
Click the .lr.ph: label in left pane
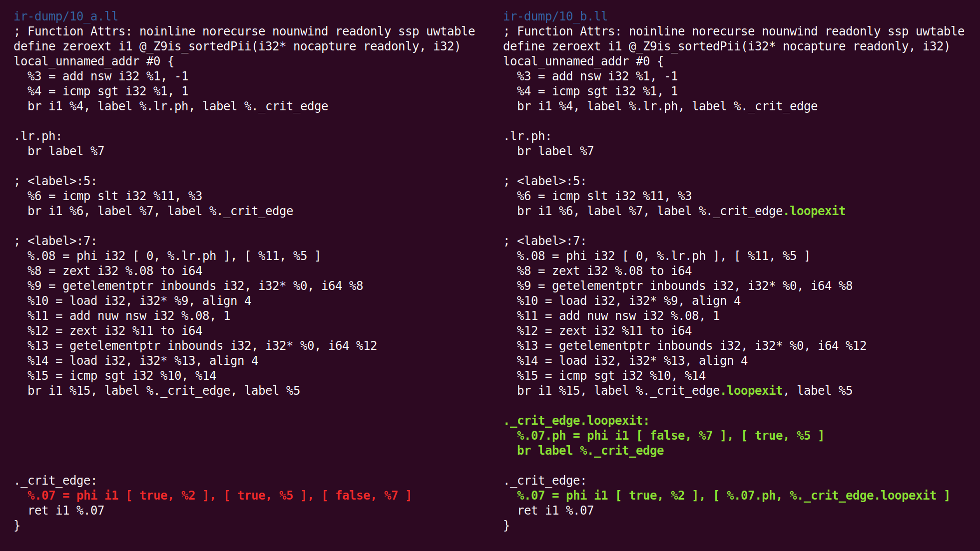click(x=38, y=136)
